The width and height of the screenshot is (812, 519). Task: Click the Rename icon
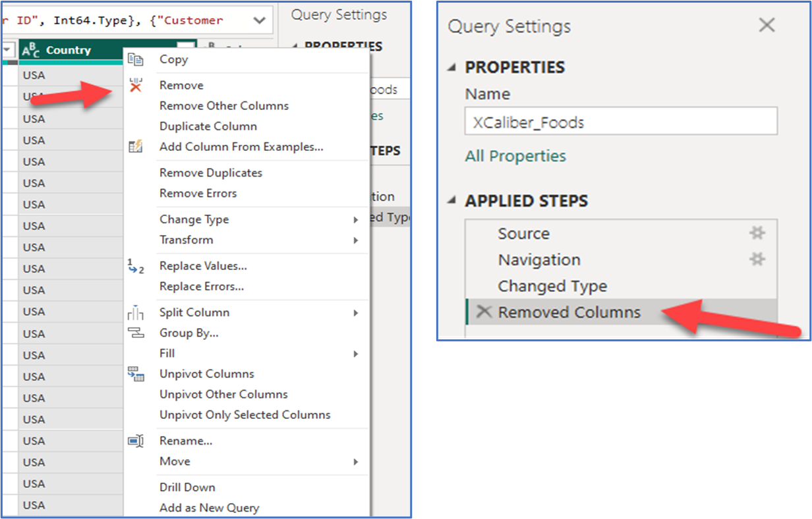click(x=135, y=441)
